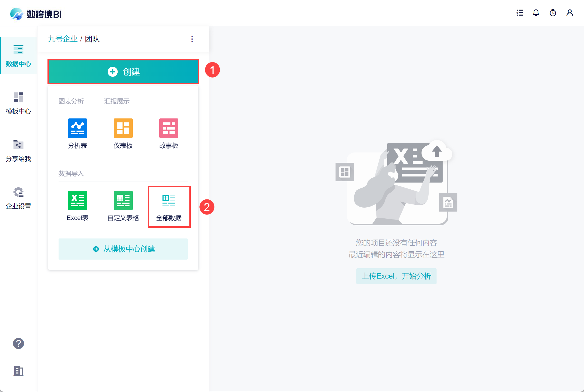
Task: Click the enterprise building icon
Action: coord(18,371)
